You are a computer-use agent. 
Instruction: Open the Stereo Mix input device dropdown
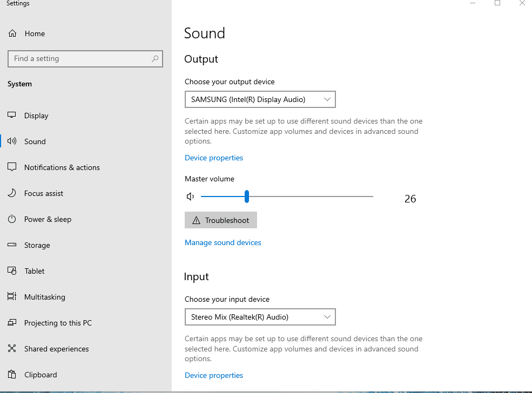(x=260, y=317)
